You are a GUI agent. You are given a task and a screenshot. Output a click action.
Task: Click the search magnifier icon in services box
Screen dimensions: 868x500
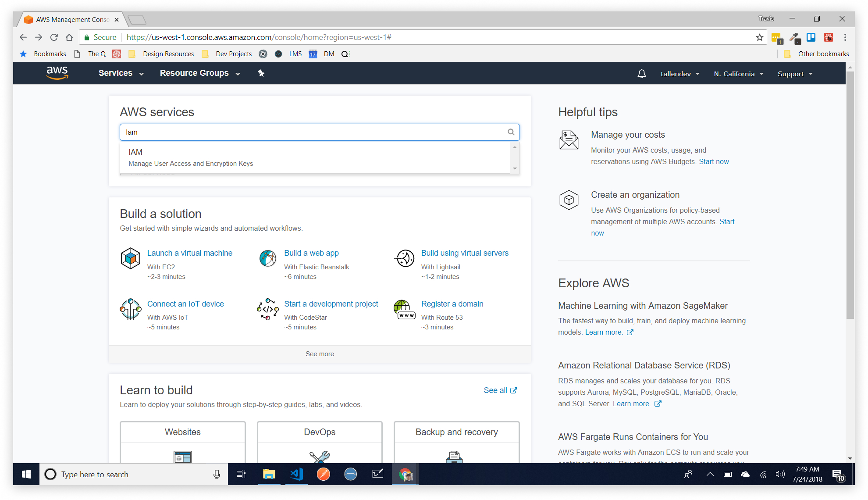(511, 132)
